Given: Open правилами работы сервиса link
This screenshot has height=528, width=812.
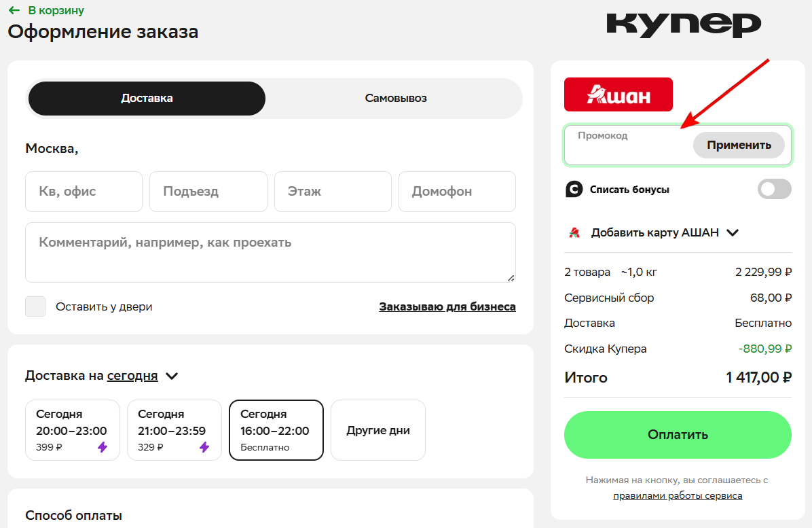Looking at the screenshot, I should coord(677,496).
